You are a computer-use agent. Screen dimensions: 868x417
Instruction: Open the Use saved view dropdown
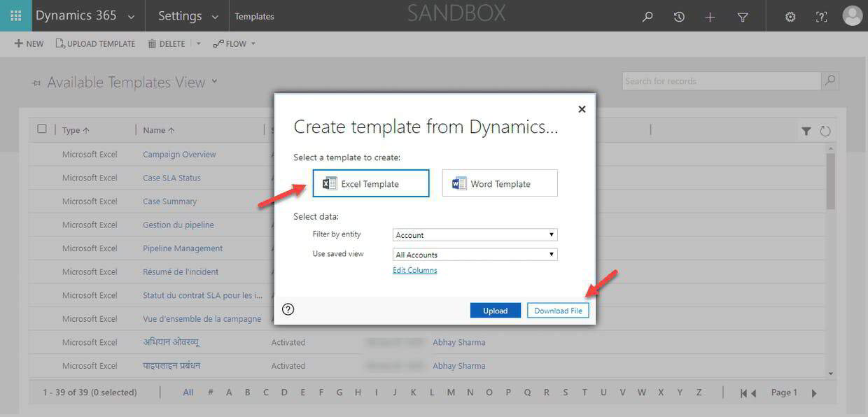474,254
